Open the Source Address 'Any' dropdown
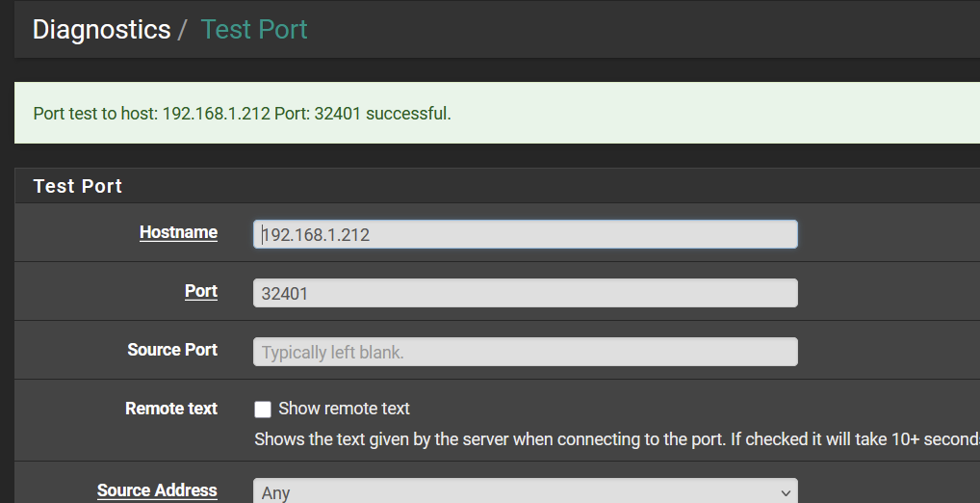 [525, 490]
